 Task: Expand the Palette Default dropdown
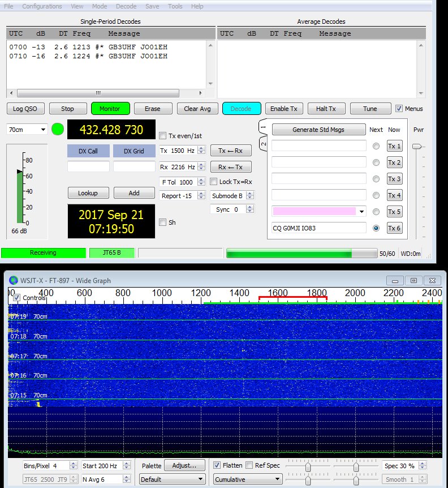point(173,479)
